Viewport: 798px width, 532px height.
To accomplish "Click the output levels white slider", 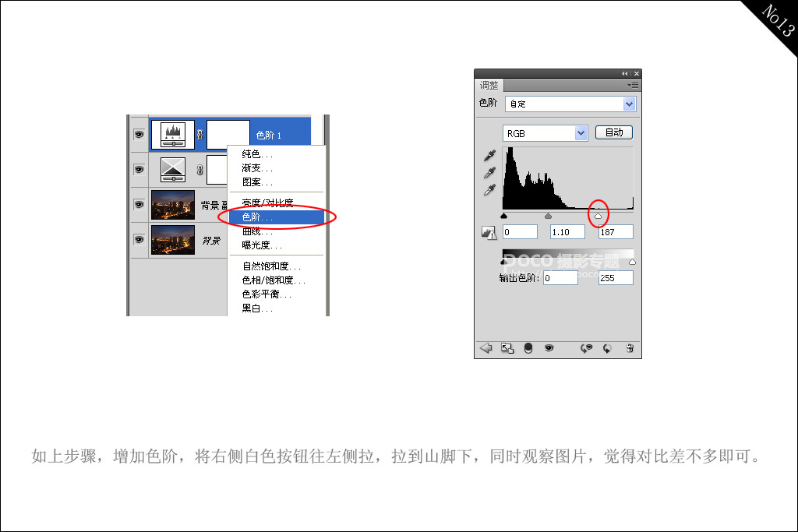I will click(x=632, y=262).
